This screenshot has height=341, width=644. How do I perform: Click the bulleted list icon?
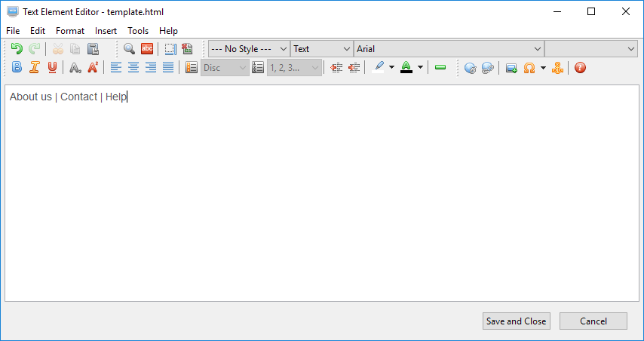192,68
